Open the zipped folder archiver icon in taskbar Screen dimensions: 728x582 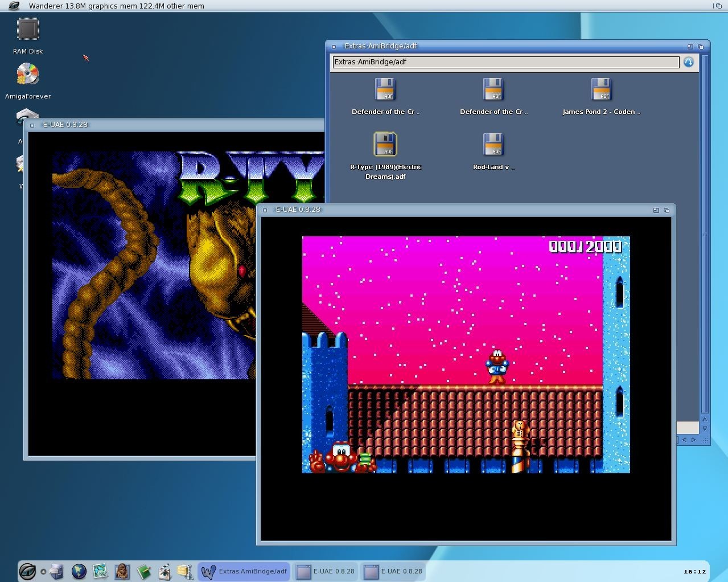[x=184, y=571]
